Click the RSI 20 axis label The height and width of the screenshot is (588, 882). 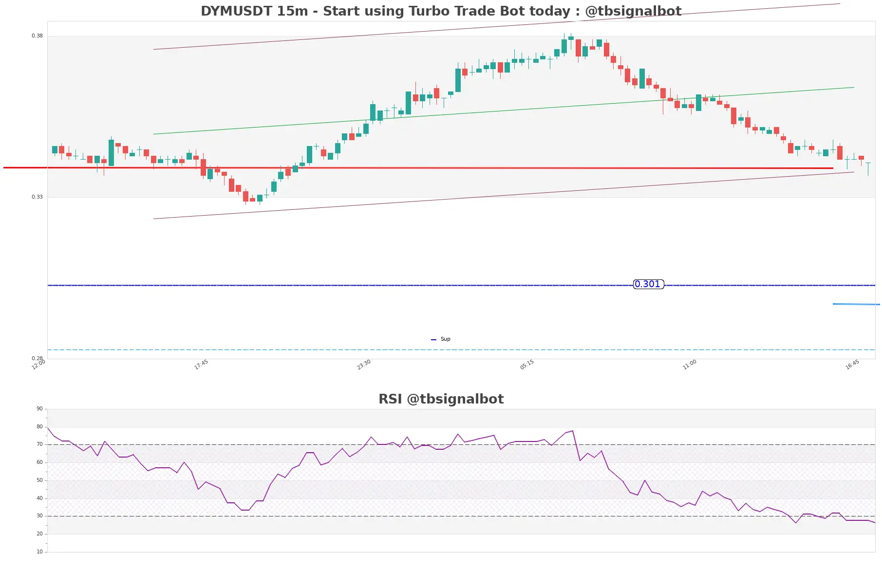pos(39,534)
